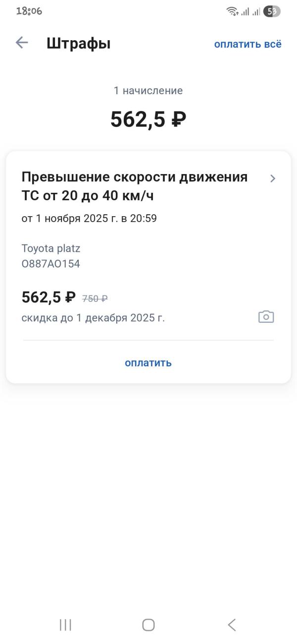
Task: Tap the Android back chevron at bottom right
Action: pyautogui.click(x=231, y=625)
